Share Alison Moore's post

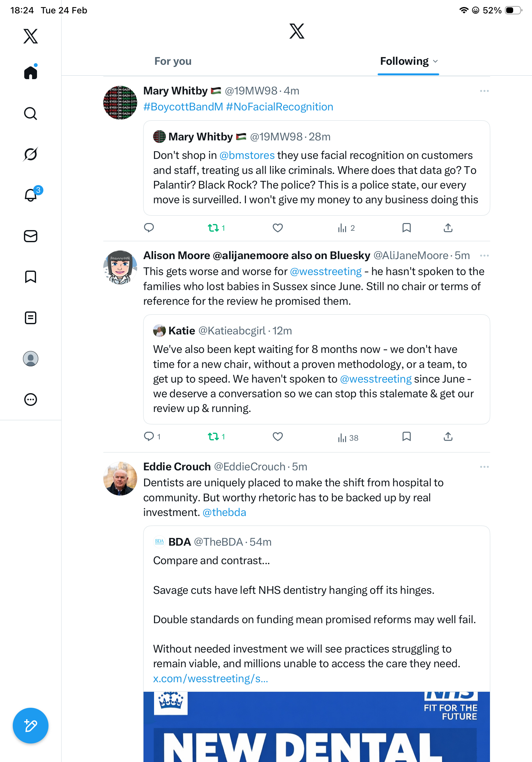(448, 437)
